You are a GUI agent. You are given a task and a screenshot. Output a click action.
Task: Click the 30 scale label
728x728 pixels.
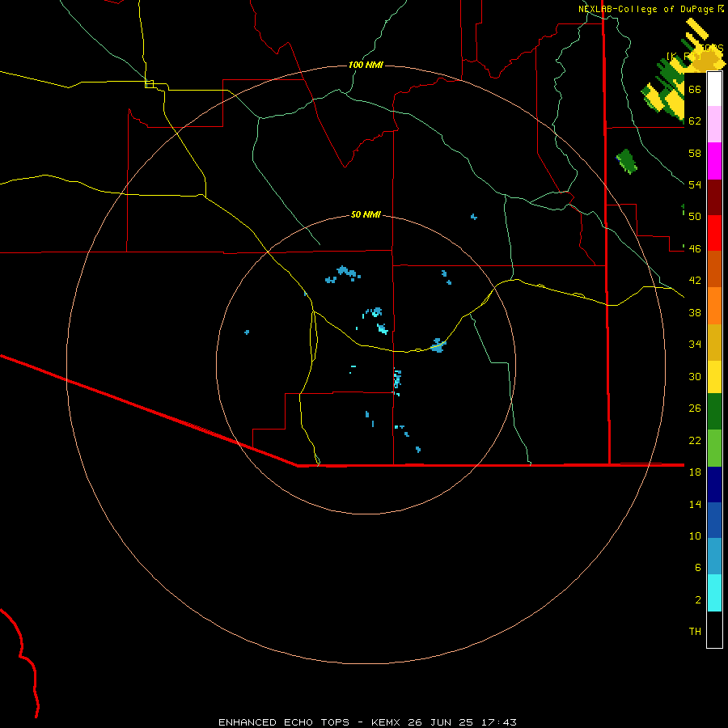695,376
